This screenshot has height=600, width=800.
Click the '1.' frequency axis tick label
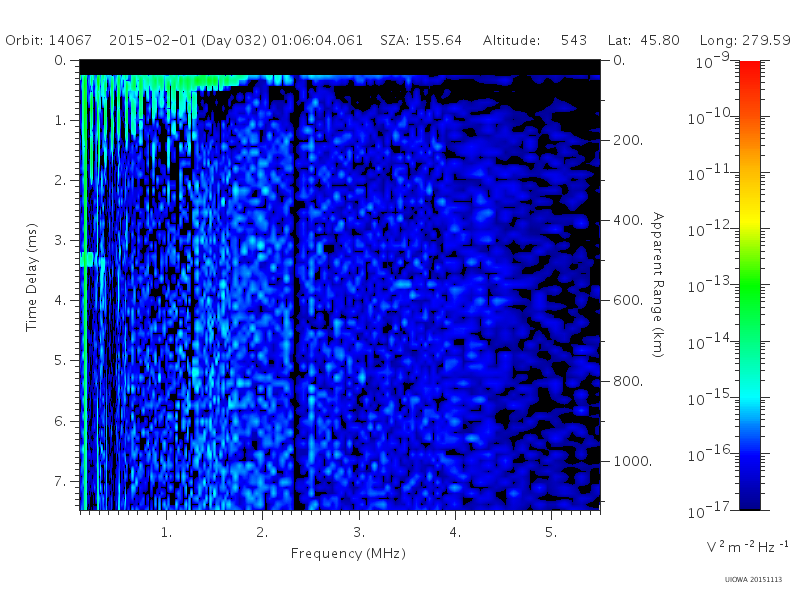(166, 532)
